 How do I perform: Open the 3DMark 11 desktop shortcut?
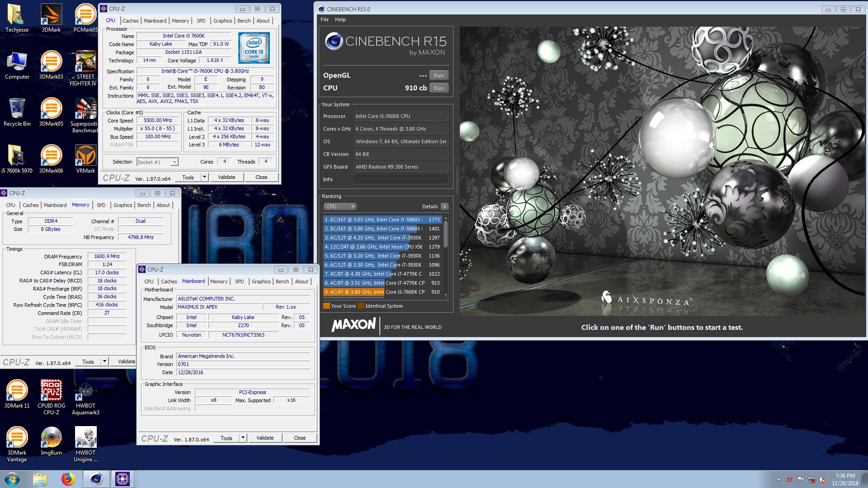pos(17,394)
